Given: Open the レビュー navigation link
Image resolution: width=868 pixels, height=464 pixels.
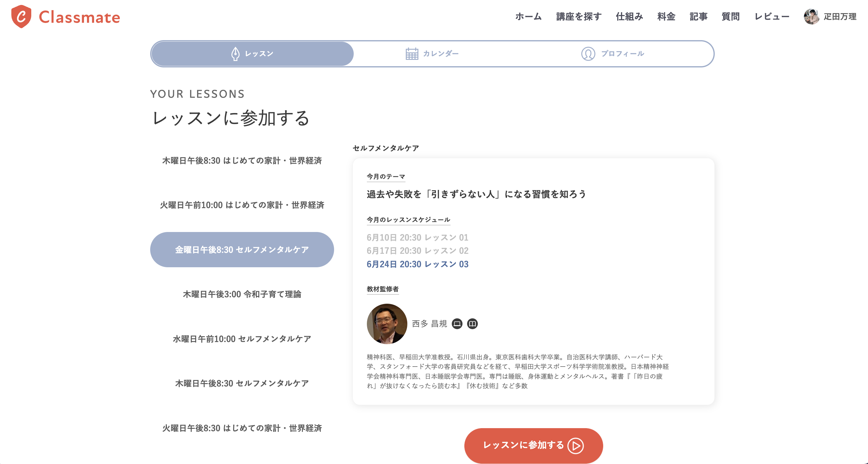Looking at the screenshot, I should pos(772,17).
